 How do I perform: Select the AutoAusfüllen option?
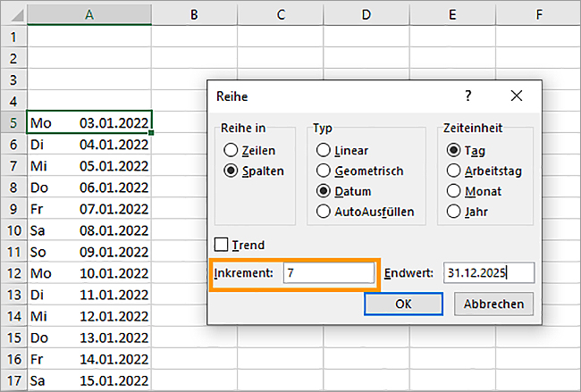(x=323, y=212)
